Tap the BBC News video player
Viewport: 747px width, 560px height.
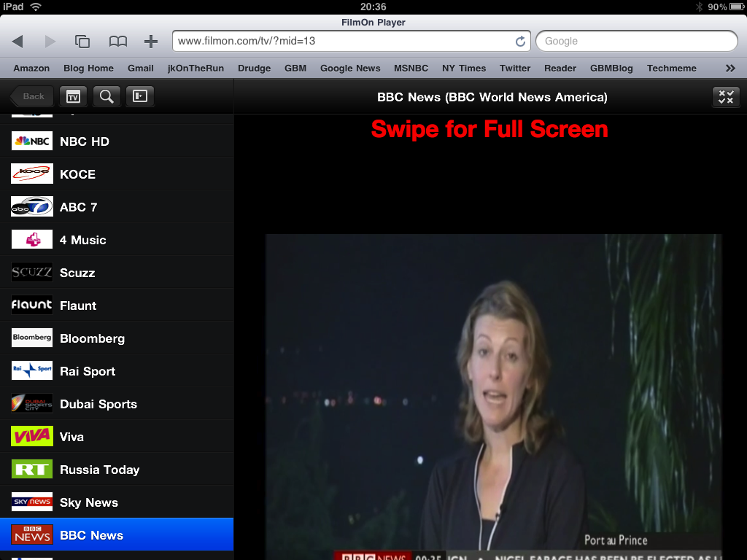494,397
